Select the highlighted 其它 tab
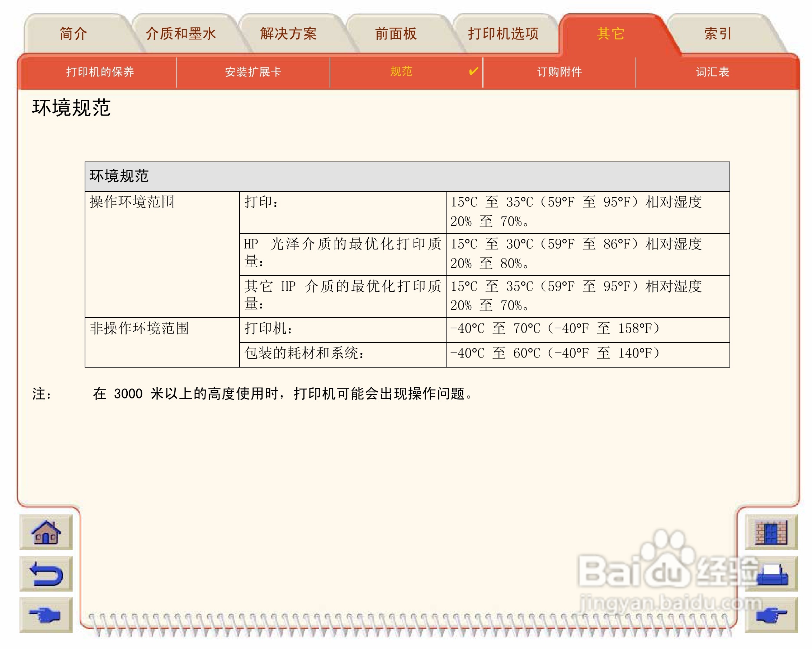 (610, 34)
